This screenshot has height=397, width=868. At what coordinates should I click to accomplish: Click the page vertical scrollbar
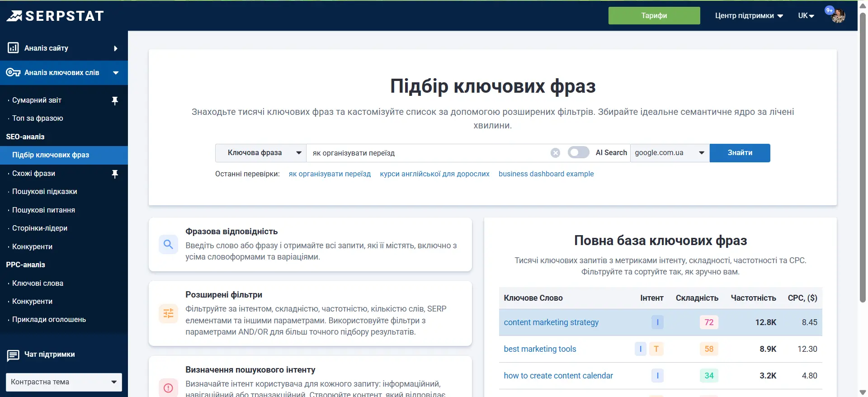click(x=863, y=158)
